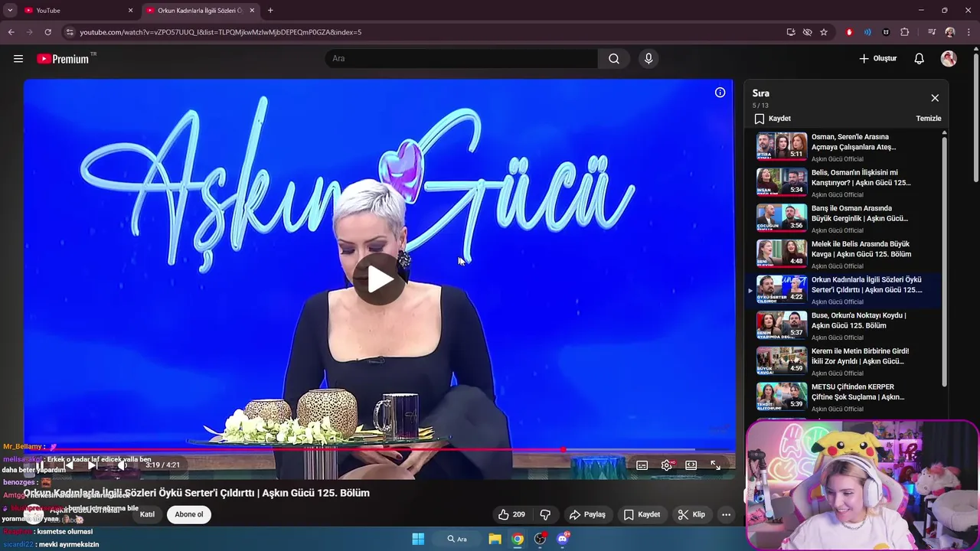This screenshot has width=980, height=551.
Task: Open the YouTube account avatar menu
Action: point(949,59)
